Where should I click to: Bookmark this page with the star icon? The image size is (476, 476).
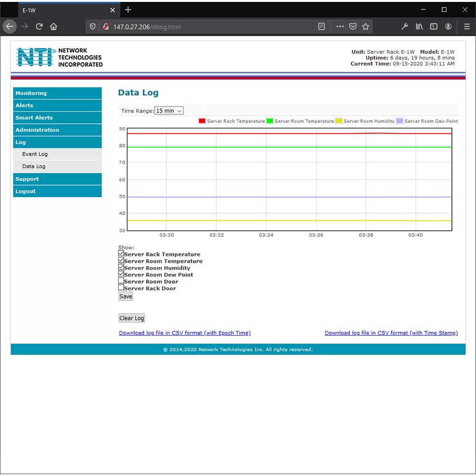pos(366,27)
